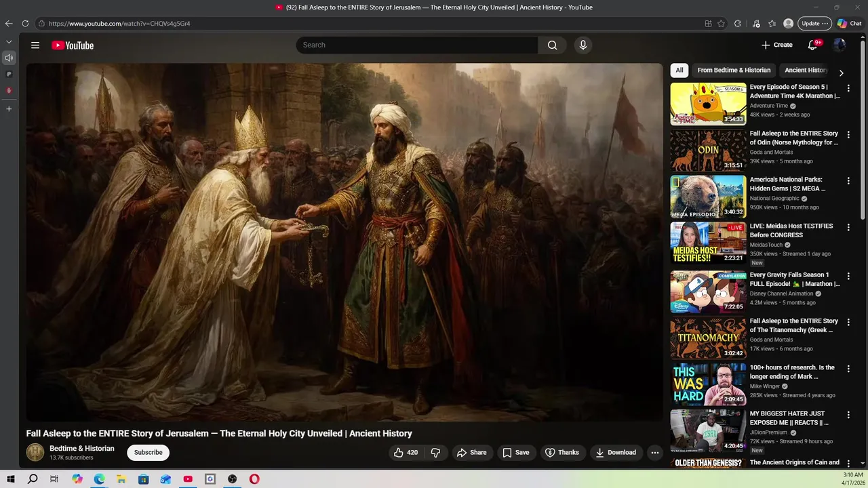Open options for Adventure Time Season 5 video
Image resolution: width=868 pixels, height=488 pixels.
[x=848, y=88]
